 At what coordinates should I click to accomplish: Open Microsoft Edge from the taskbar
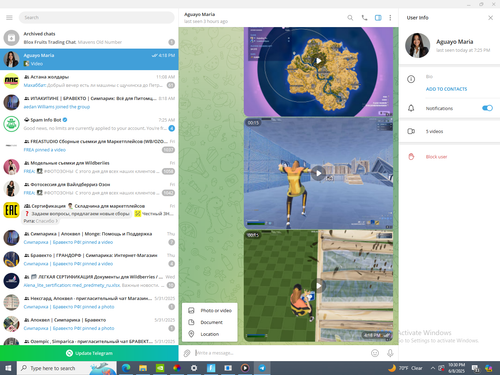126,368
